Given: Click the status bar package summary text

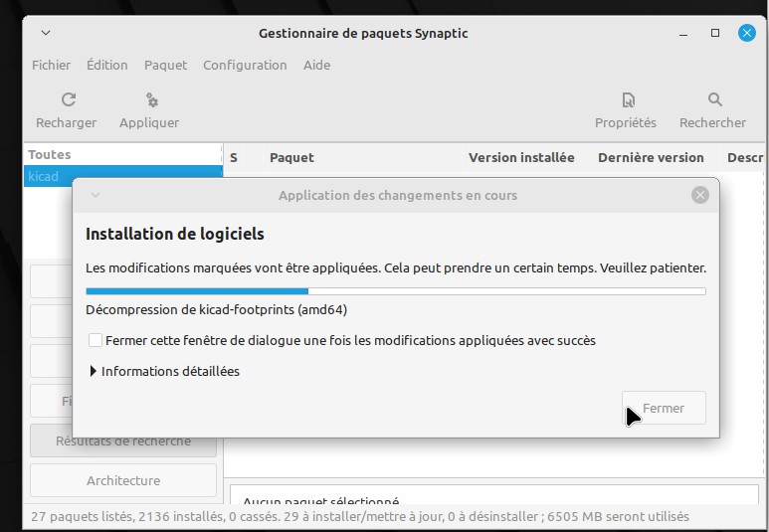Looking at the screenshot, I should pos(360,516).
